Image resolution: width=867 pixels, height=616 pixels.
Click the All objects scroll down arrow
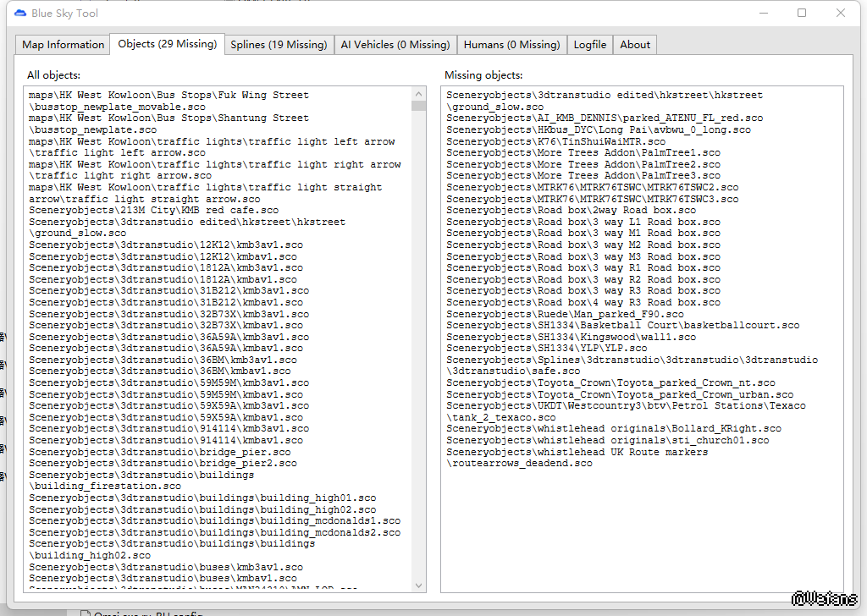(x=418, y=585)
